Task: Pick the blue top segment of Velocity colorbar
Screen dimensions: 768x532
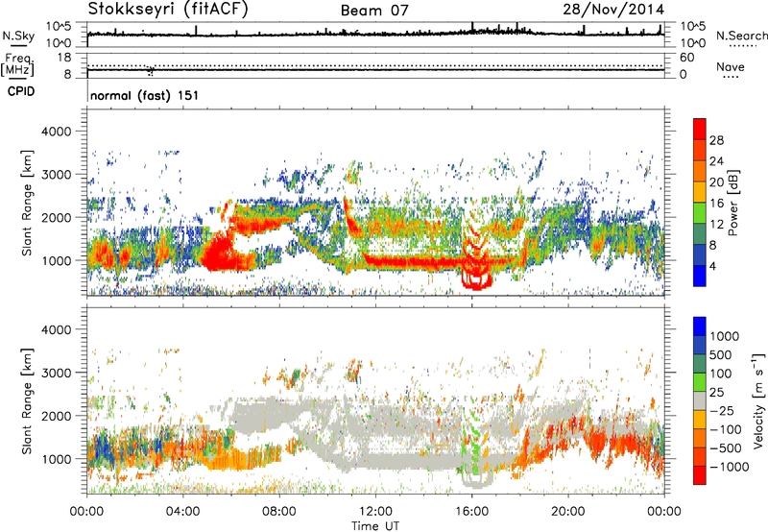Action: pyautogui.click(x=700, y=326)
